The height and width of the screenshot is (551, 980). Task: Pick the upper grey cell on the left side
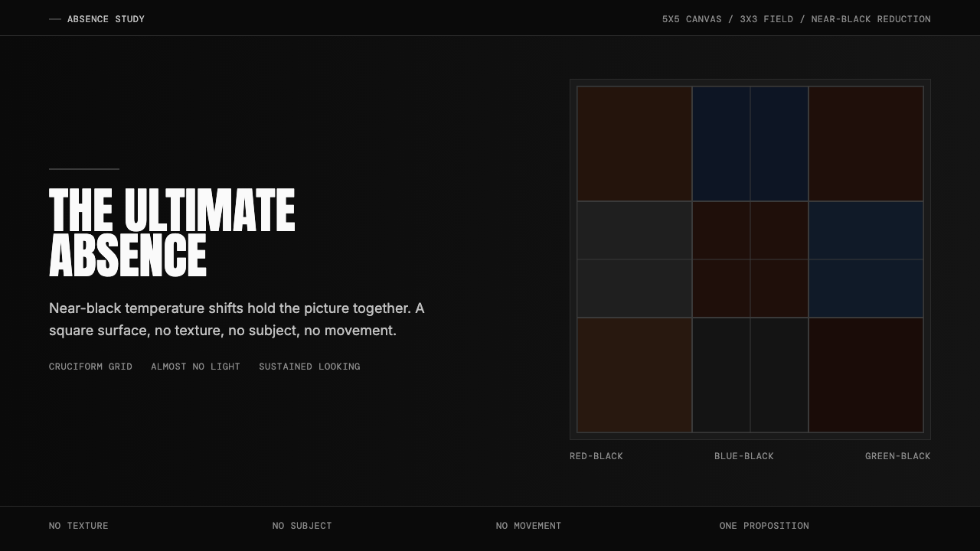[635, 230]
